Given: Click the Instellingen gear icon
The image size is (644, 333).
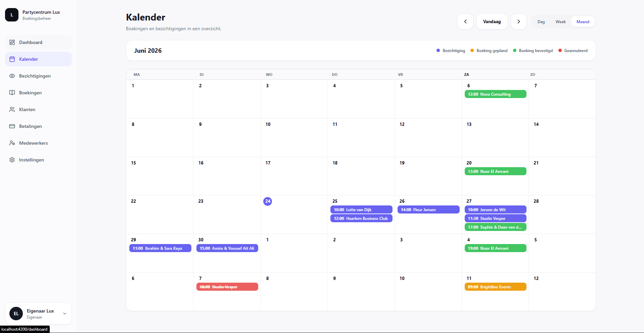Looking at the screenshot, I should (12, 160).
